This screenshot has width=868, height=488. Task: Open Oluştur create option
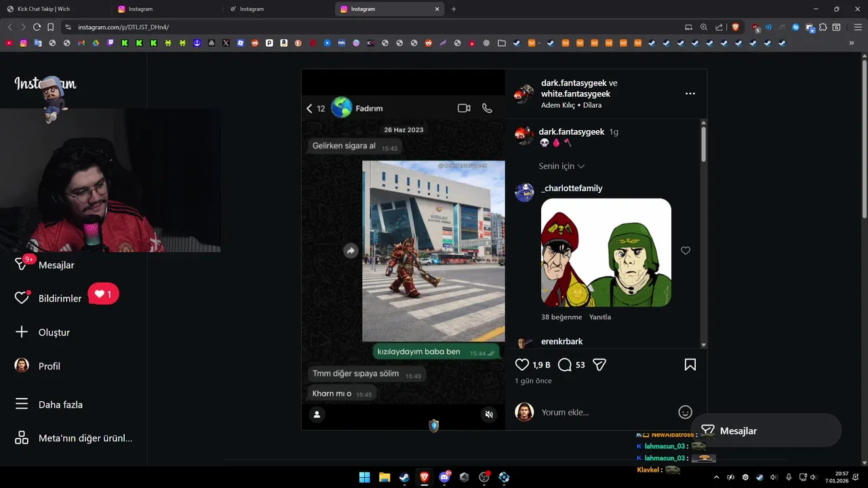point(43,332)
